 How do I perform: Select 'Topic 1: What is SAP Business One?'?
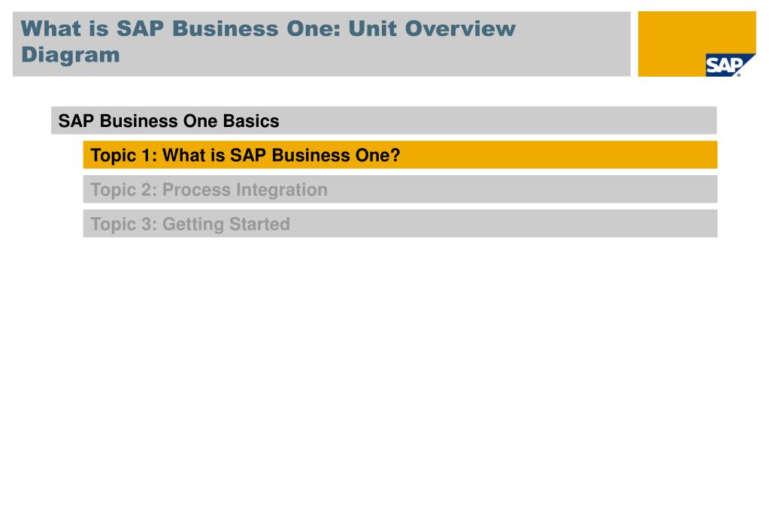(x=400, y=155)
